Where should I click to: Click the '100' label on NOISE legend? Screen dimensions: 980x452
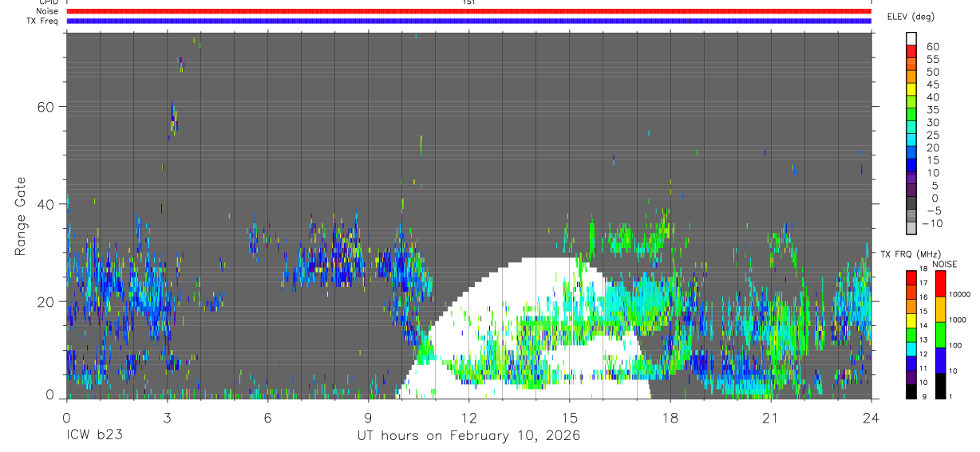pos(956,345)
